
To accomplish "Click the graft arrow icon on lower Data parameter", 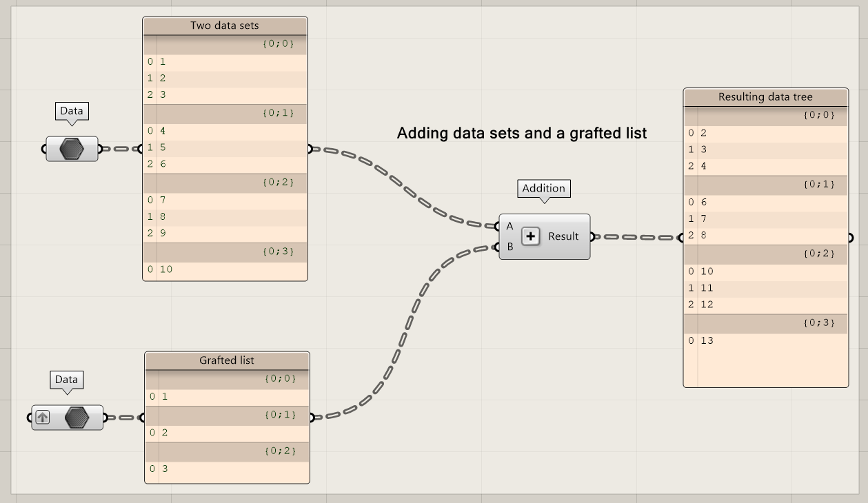I will [43, 418].
